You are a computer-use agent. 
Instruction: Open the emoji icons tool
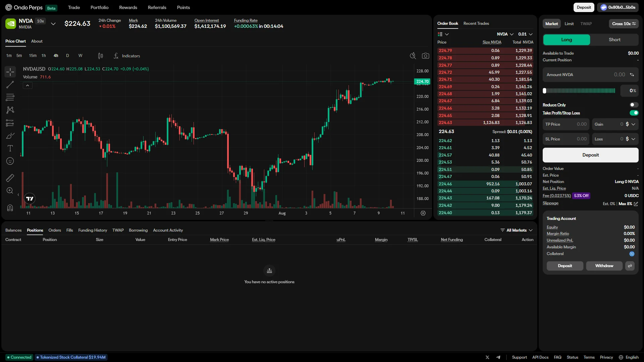coord(10,161)
